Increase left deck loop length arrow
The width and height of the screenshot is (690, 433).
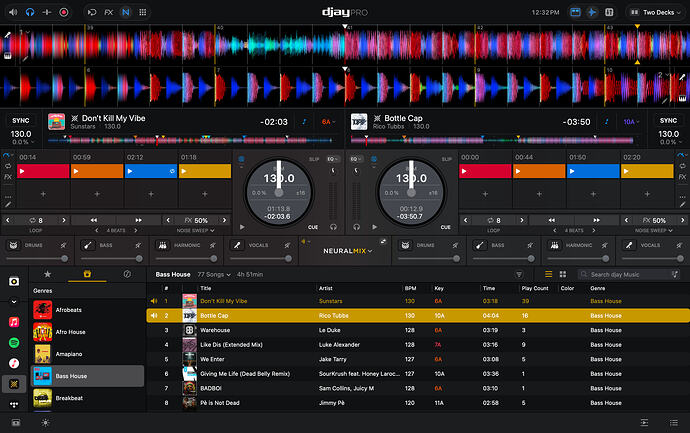click(x=63, y=220)
